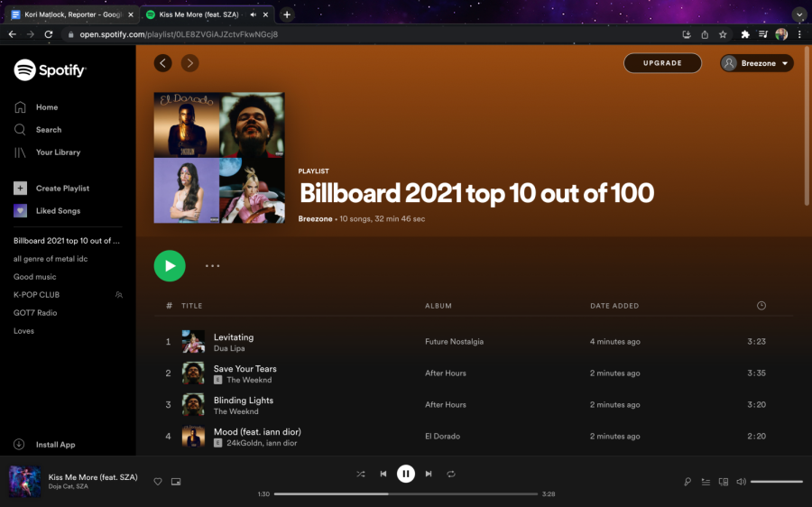Select the all genre of metal idc playlist
This screenshot has width=812, height=507.
[x=51, y=259]
